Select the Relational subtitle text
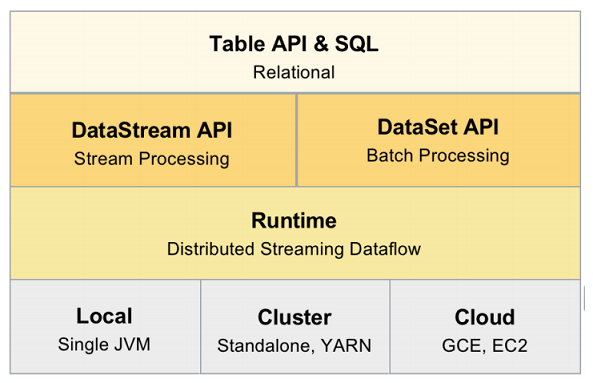This screenshot has height=383, width=593. pos(294,72)
